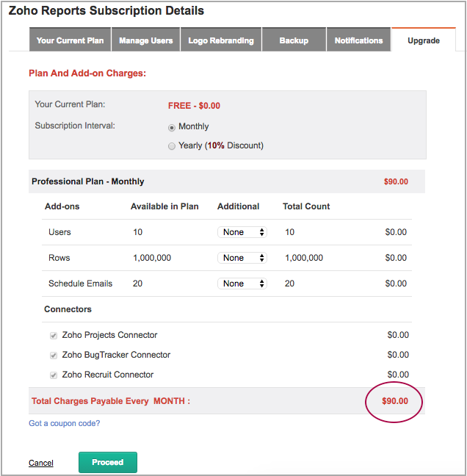Select the Upgrade tab
The width and height of the screenshot is (467, 476).
424,40
